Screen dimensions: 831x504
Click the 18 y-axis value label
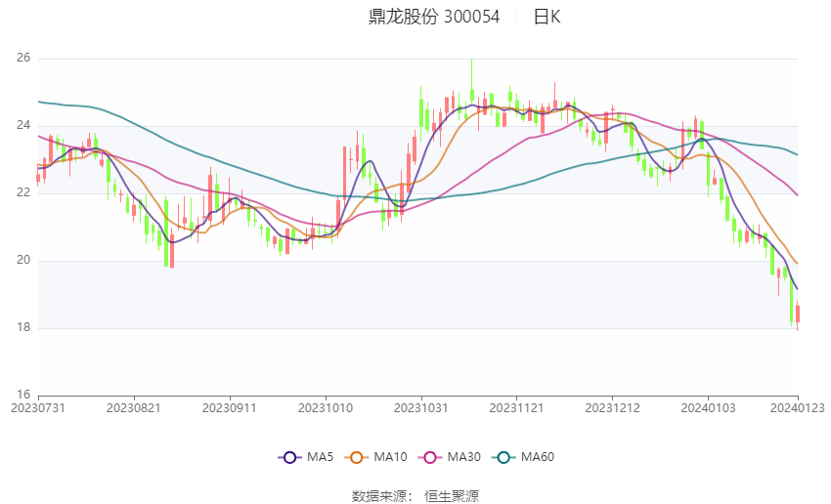[x=23, y=327]
